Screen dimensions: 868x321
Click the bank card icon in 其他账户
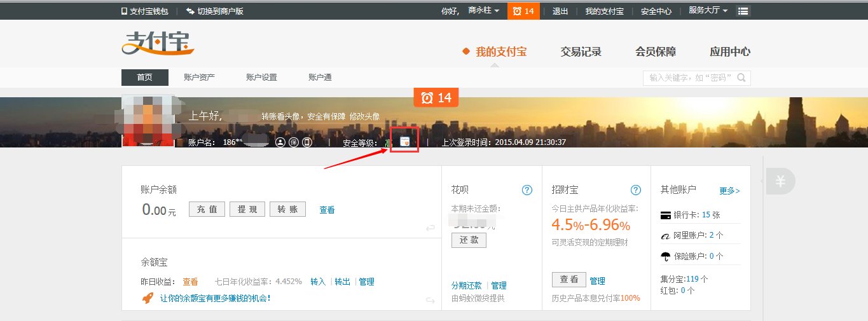coord(666,215)
